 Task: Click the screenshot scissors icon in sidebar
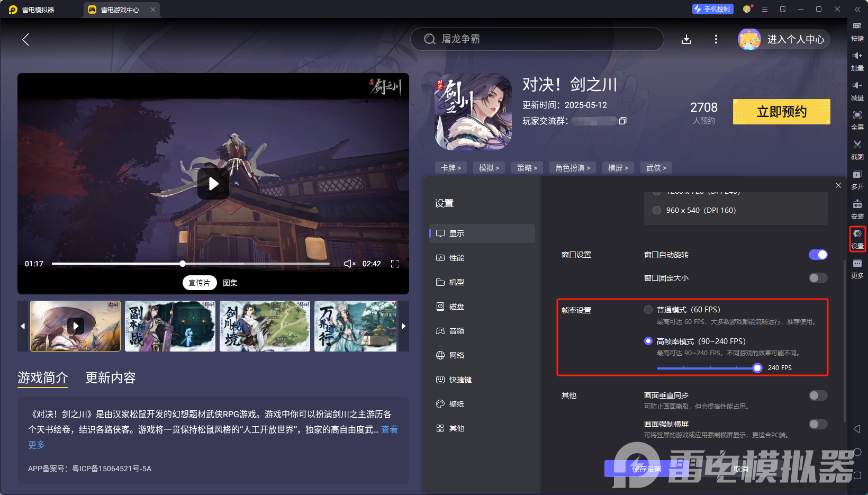click(857, 145)
